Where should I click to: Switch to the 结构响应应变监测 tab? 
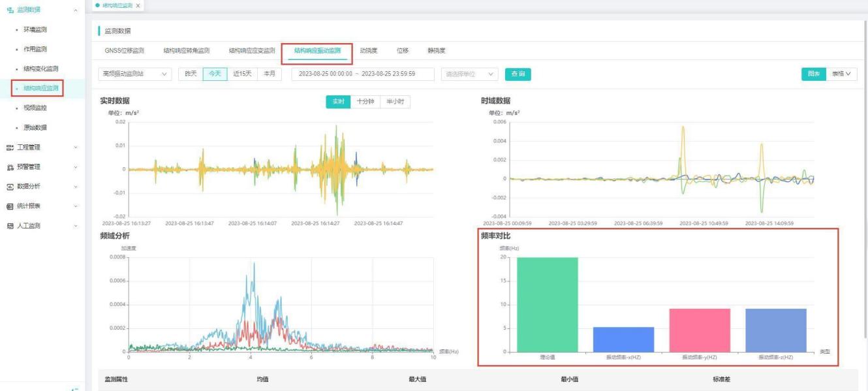[x=252, y=50]
